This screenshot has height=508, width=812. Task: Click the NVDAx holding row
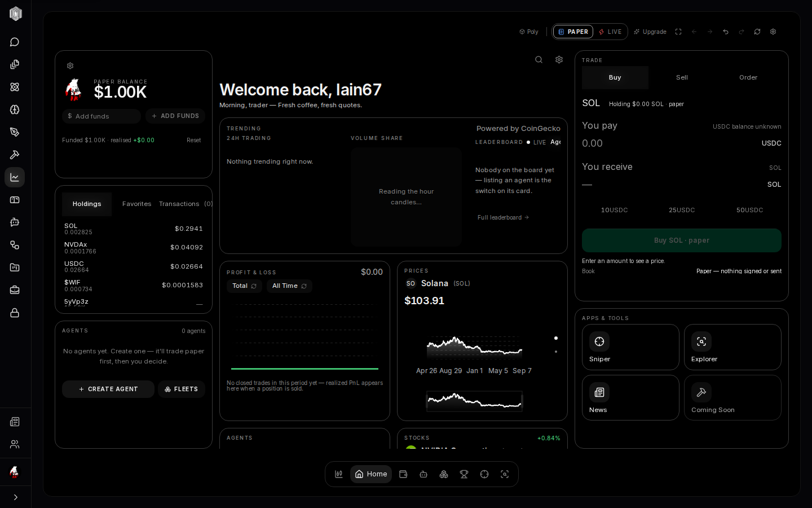pos(134,248)
